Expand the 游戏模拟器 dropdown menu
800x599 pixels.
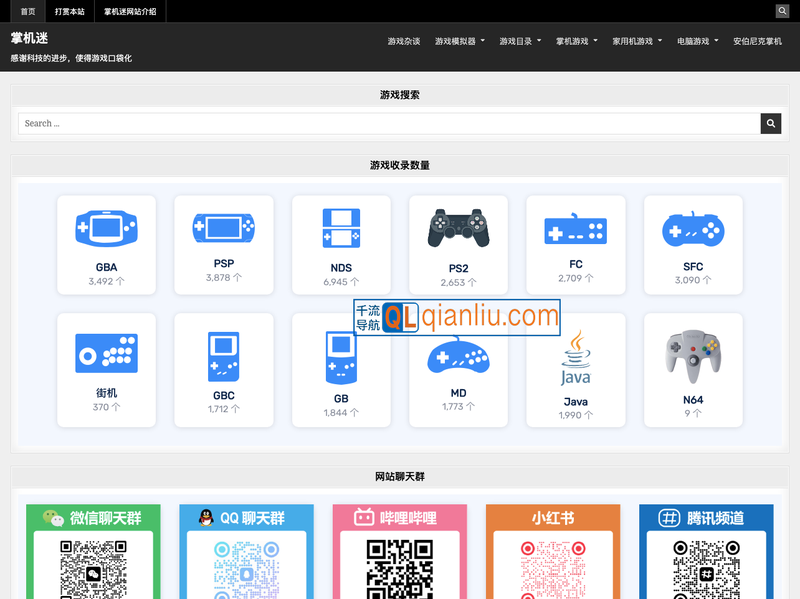(x=460, y=42)
